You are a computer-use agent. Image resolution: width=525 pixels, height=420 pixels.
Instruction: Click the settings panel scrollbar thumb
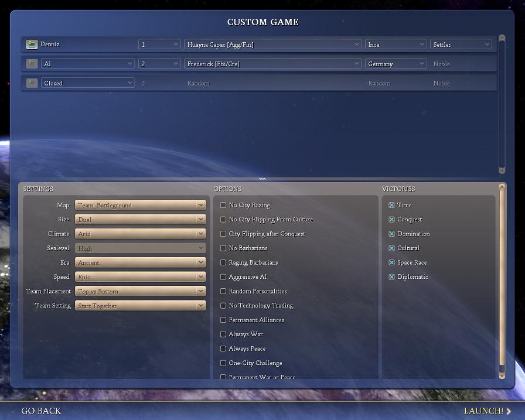(502, 278)
